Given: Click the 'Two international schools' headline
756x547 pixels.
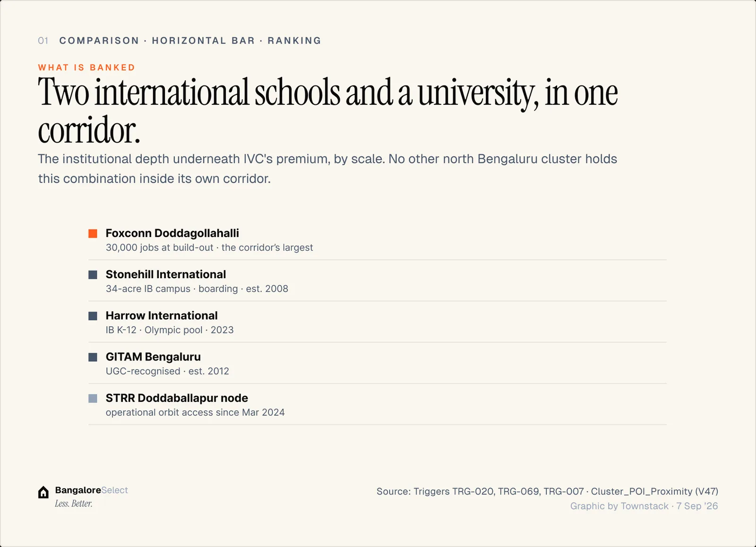Looking at the screenshot, I should tap(328, 111).
